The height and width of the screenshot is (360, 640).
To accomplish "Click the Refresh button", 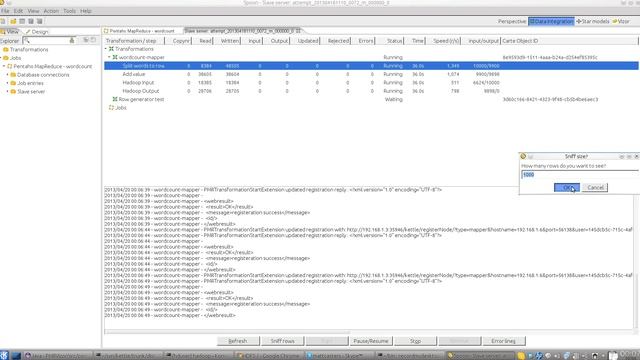I will pos(238,341).
